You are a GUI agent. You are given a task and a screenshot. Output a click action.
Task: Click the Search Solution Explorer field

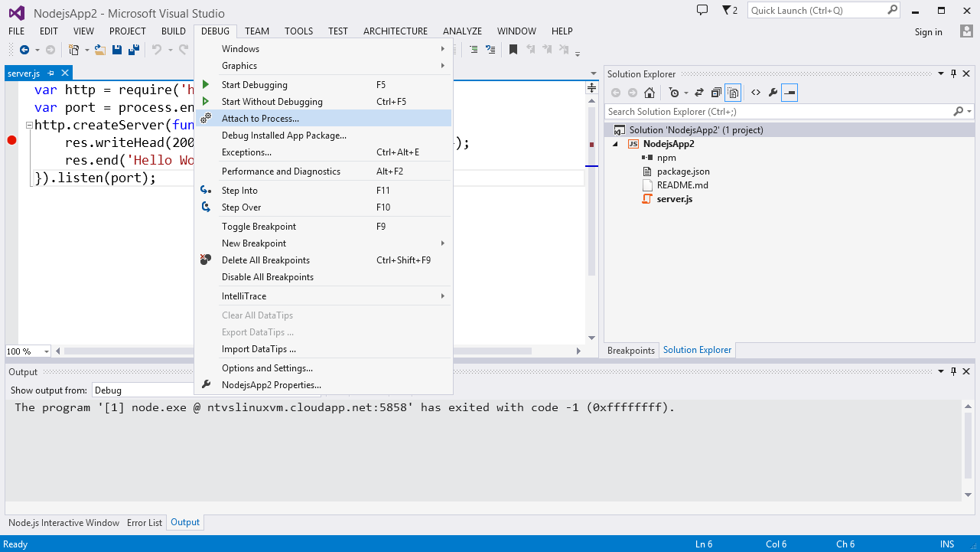point(777,112)
